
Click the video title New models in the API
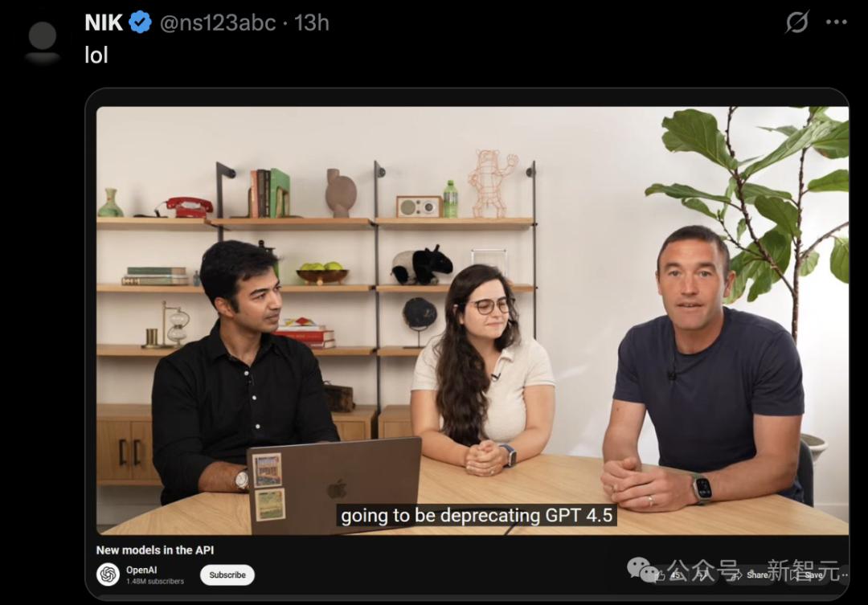tap(155, 550)
